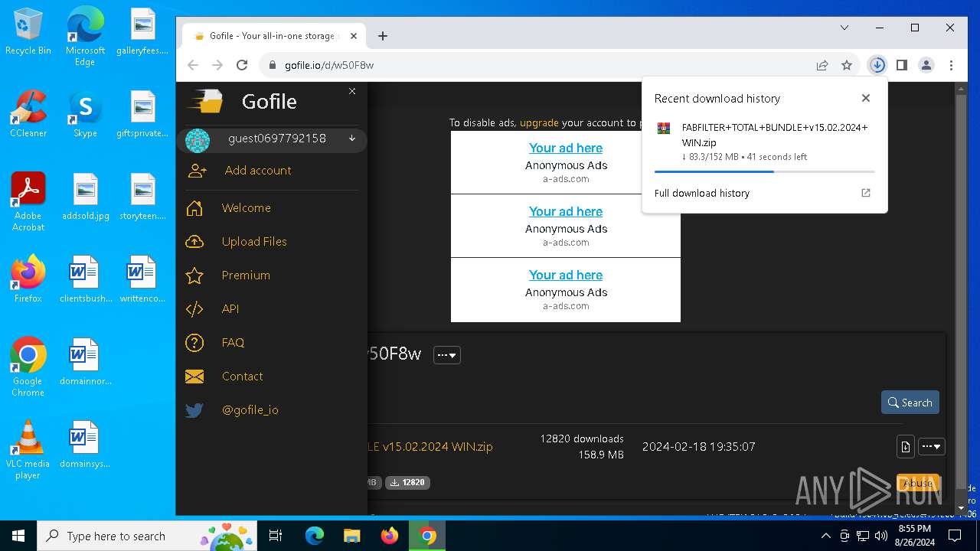Open the file details document icon
This screenshot has width=980, height=551.
pyautogui.click(x=905, y=447)
